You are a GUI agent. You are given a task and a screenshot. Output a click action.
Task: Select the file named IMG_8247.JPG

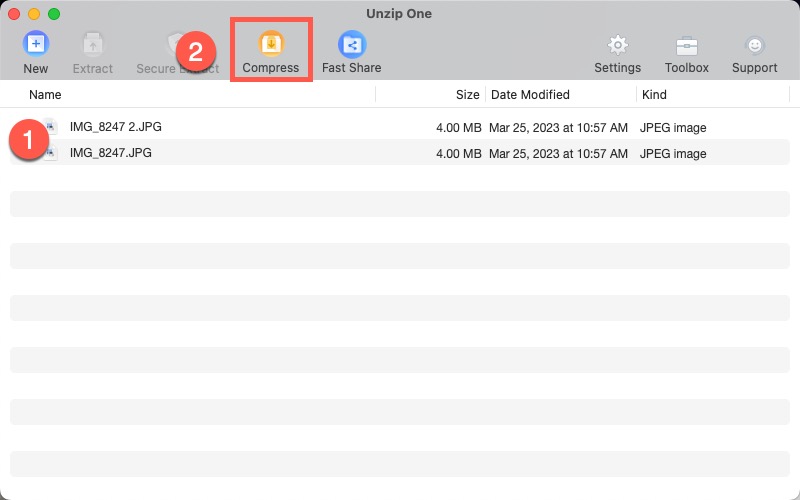pos(110,153)
